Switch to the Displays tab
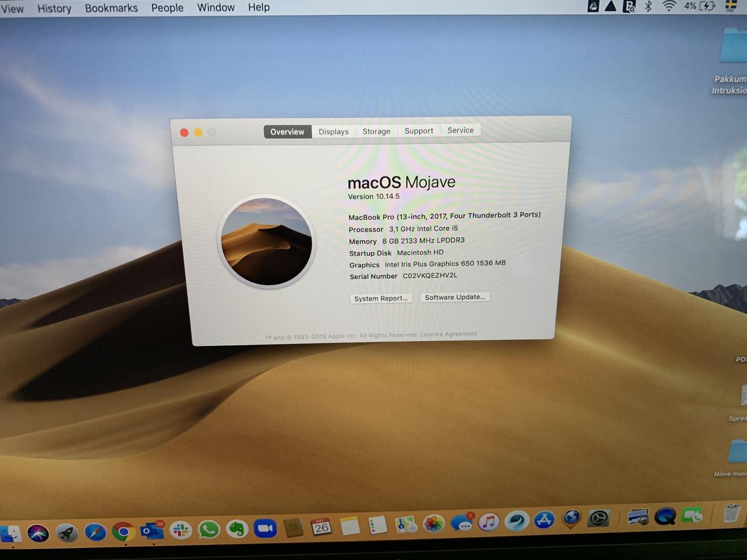 click(333, 132)
